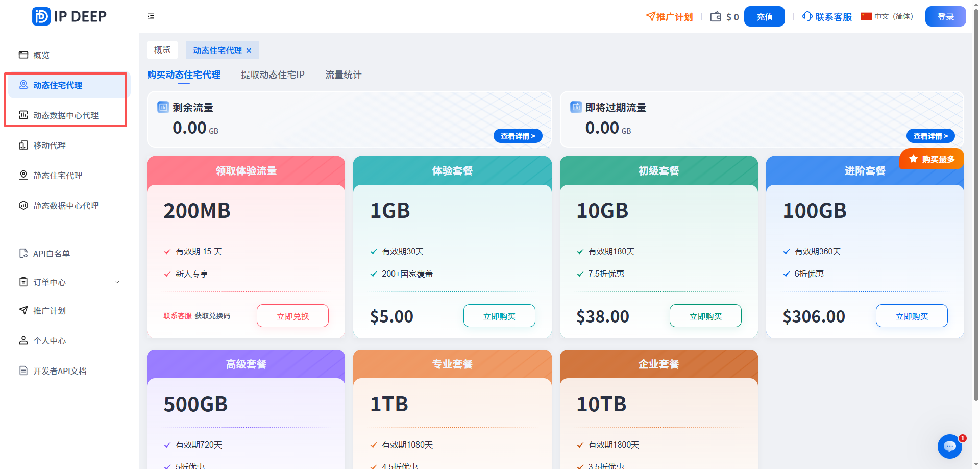Close the 动态住宅代理 tab
The image size is (980, 469).
(x=249, y=50)
